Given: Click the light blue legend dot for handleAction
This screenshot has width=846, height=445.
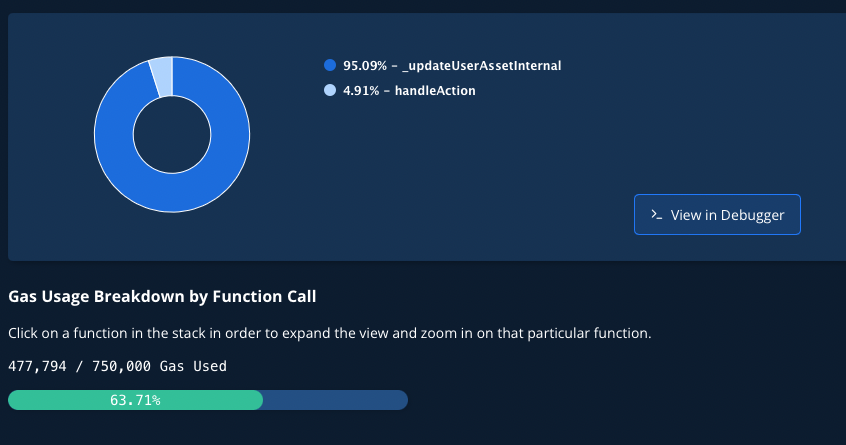Looking at the screenshot, I should (x=330, y=90).
